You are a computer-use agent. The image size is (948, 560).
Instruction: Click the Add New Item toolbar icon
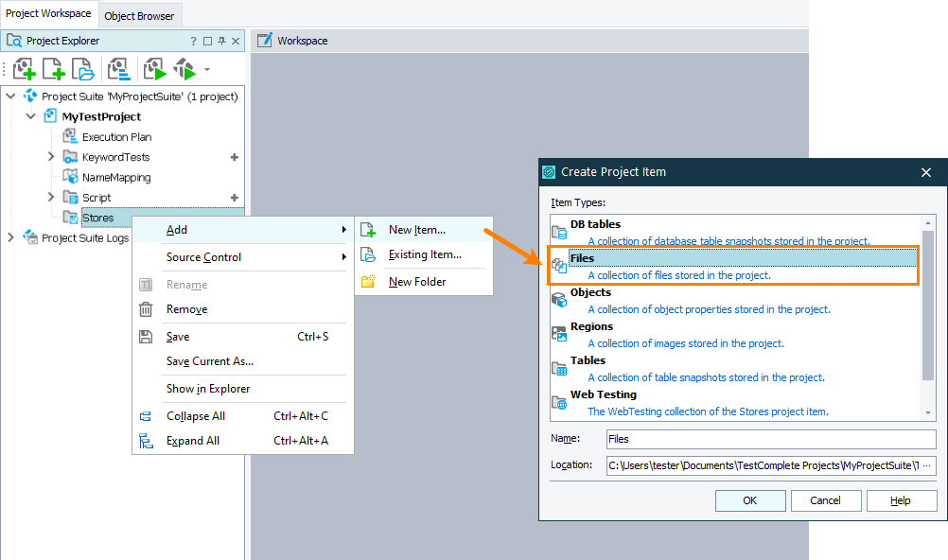coord(52,69)
